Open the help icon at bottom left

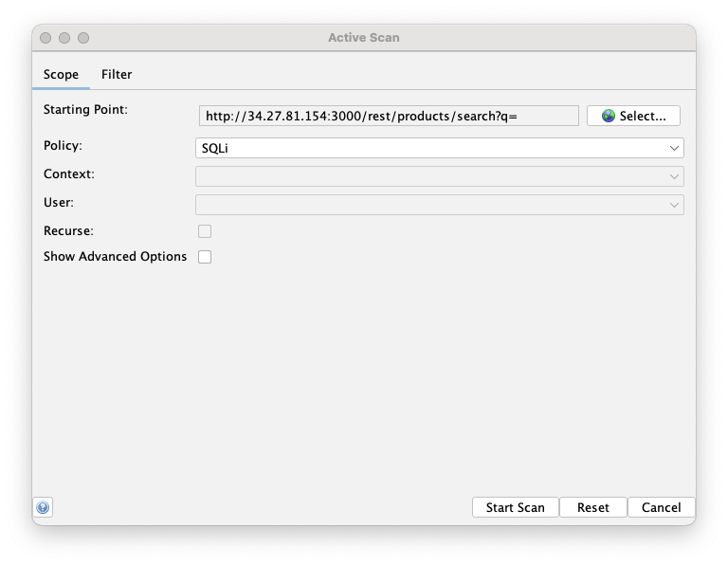tap(43, 507)
